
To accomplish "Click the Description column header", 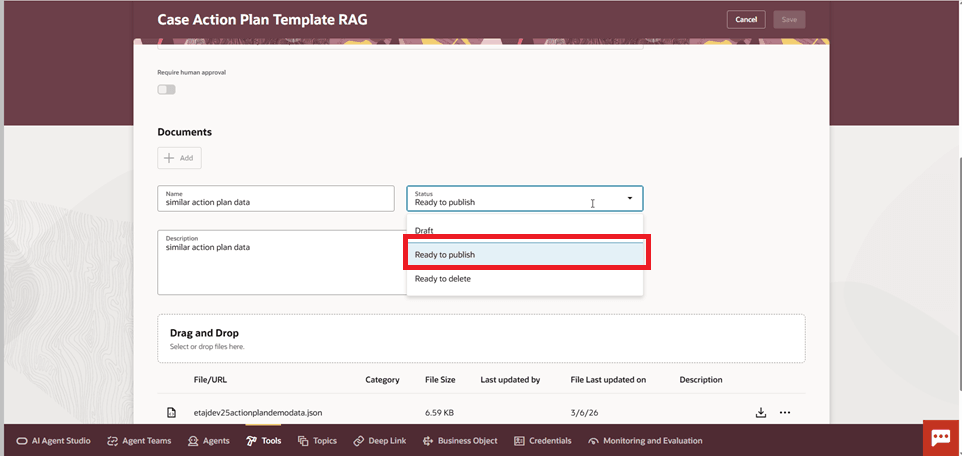I will click(701, 380).
